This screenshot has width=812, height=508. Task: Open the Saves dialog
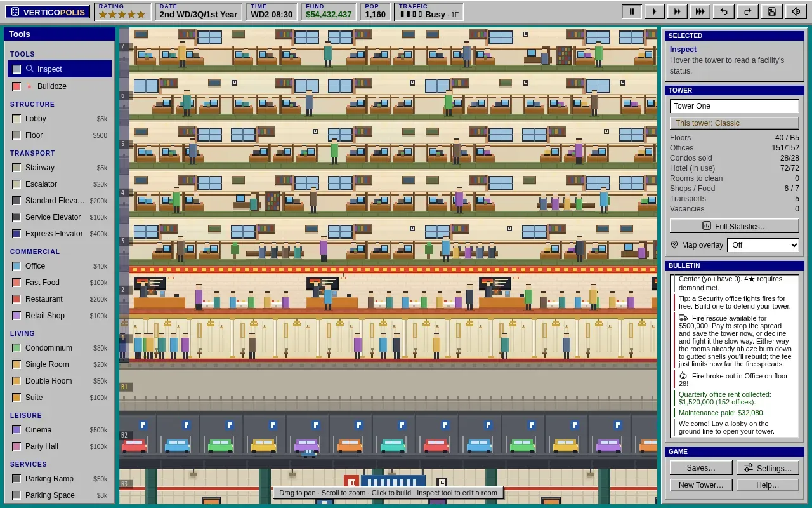coord(701,468)
